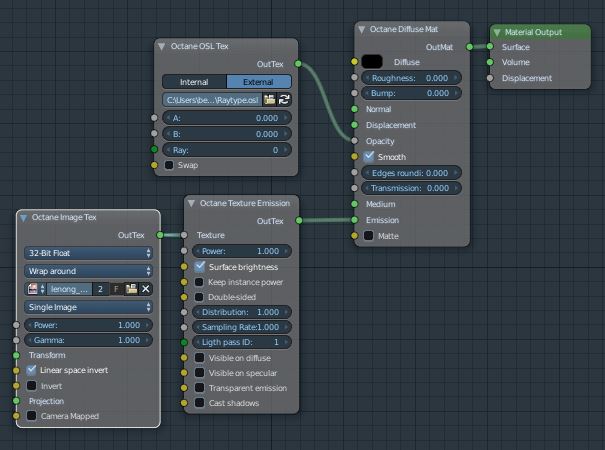
Task: Enable Transparent emission checkbox
Action: (199, 387)
